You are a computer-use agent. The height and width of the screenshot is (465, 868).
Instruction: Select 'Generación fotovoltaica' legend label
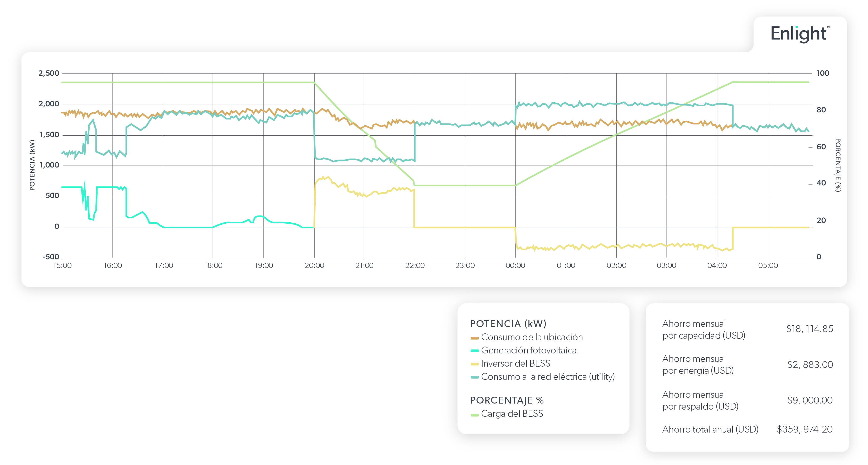(x=529, y=351)
